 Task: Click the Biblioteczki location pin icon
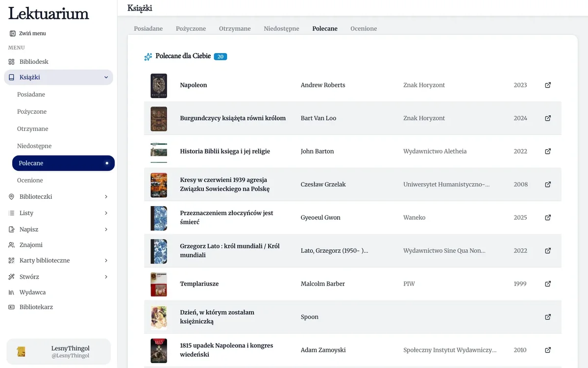[12, 197]
